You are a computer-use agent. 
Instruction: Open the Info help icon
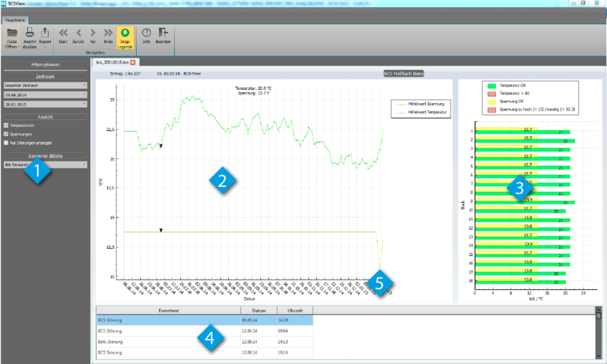[x=147, y=35]
